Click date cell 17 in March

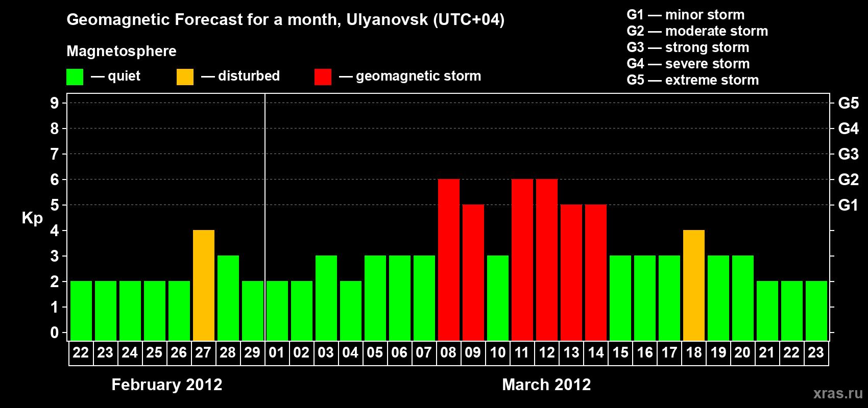point(669,353)
